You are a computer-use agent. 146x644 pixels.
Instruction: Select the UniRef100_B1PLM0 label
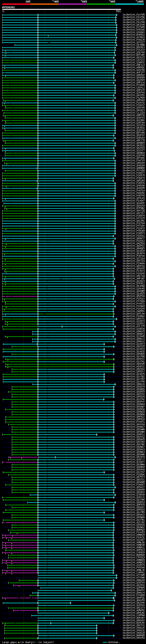tap(134, 623)
